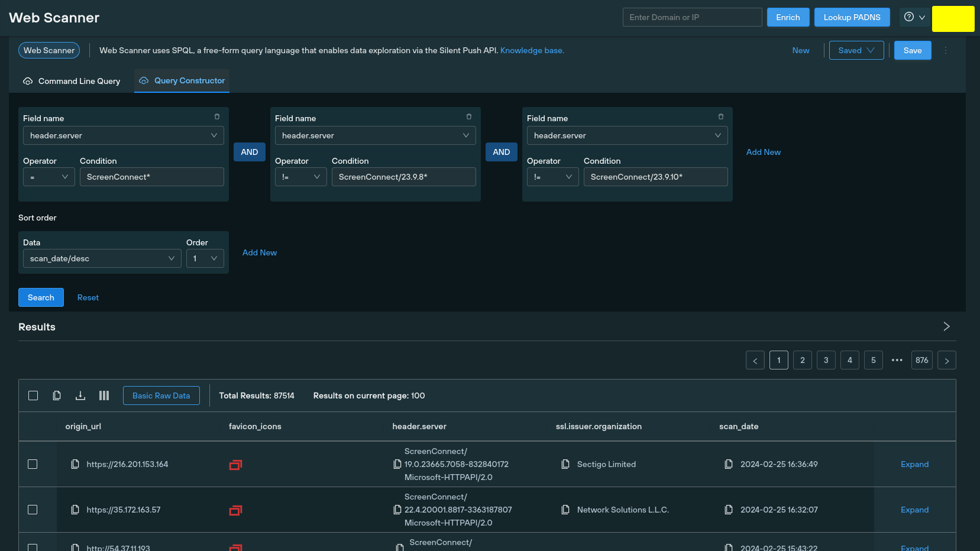980x551 pixels.
Task: Switch to Command Line Query tab
Action: [x=71, y=81]
